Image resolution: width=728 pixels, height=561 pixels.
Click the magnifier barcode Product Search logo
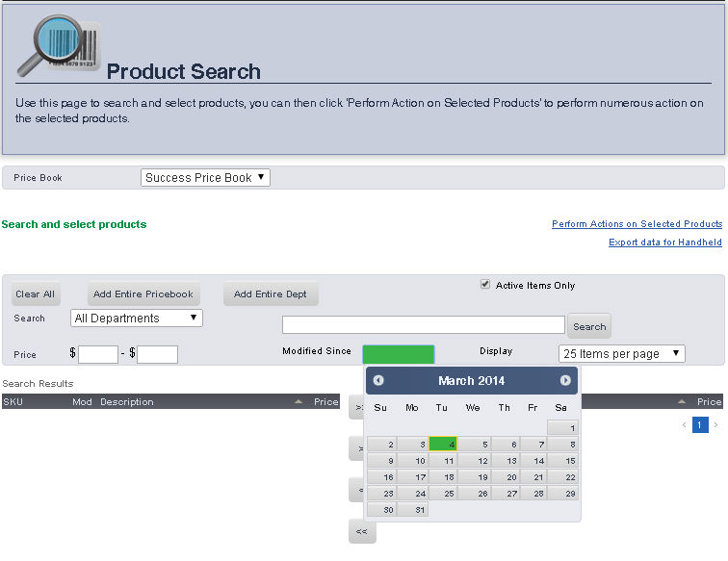click(56, 46)
